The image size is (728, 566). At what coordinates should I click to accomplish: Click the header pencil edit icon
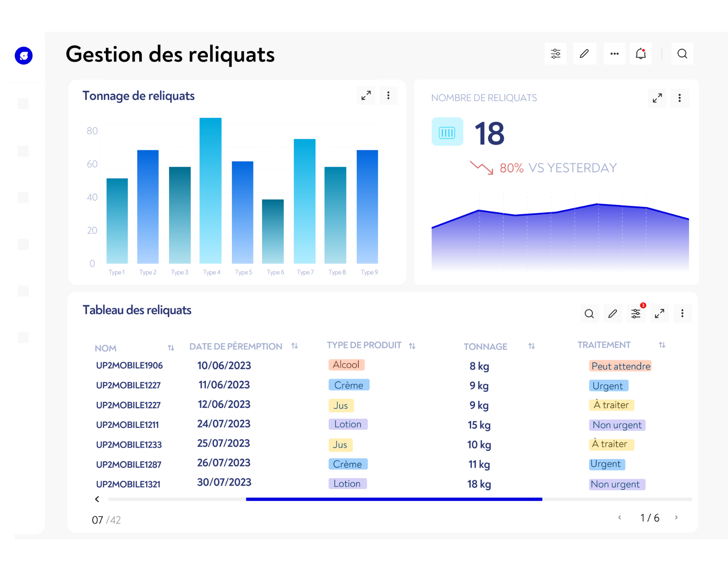584,54
